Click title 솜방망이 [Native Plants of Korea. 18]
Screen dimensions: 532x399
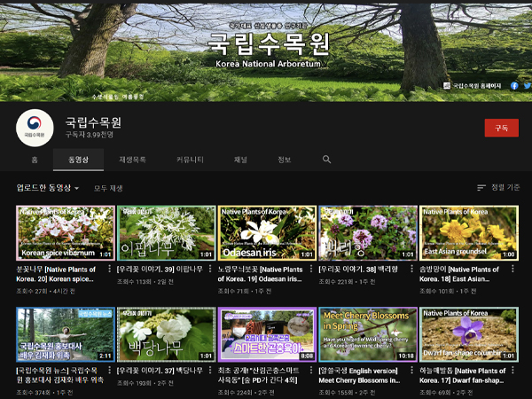click(x=459, y=274)
